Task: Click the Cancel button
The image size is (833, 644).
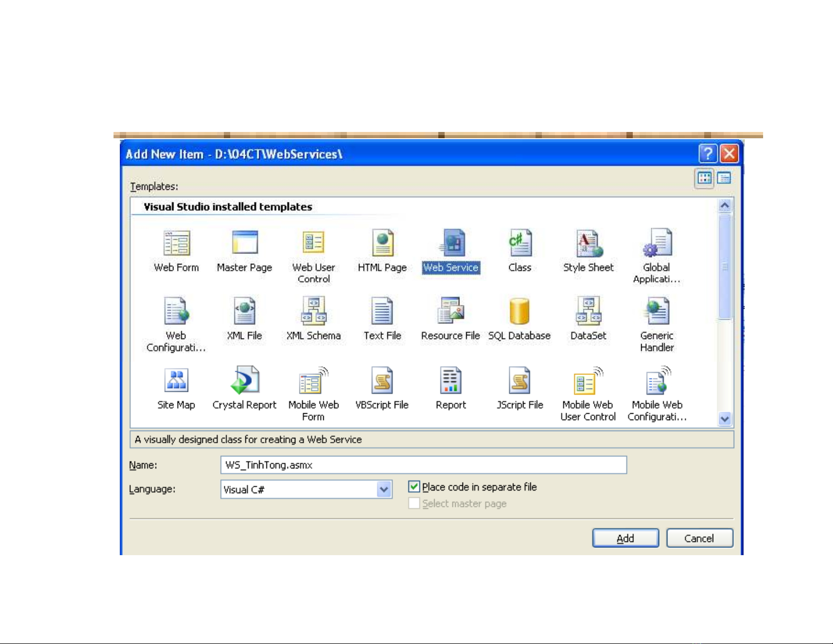Action: click(x=699, y=538)
